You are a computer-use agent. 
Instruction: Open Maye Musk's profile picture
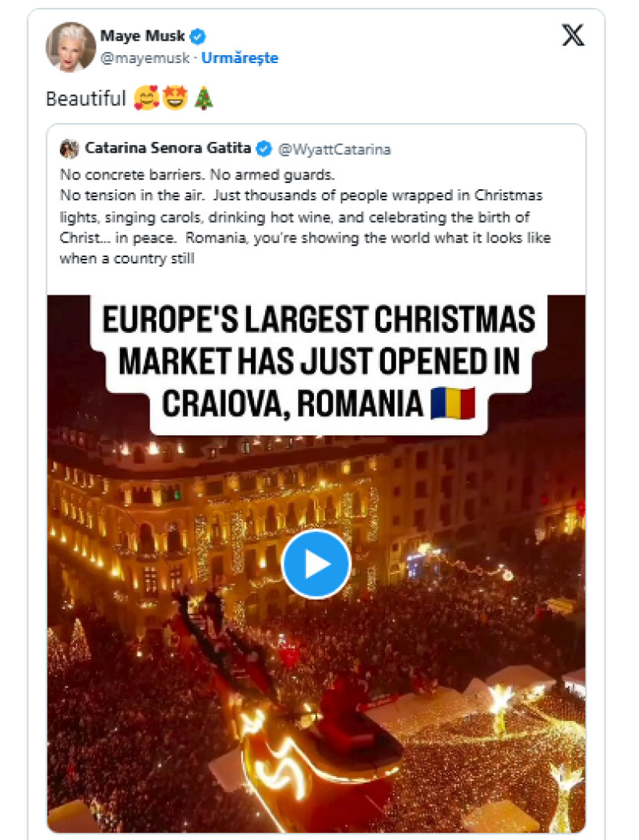[x=70, y=46]
